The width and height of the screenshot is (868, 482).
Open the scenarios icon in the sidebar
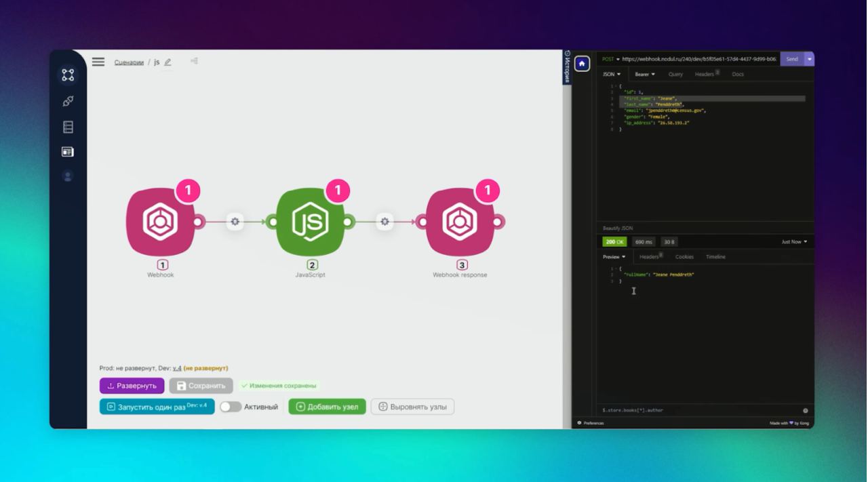tap(68, 75)
